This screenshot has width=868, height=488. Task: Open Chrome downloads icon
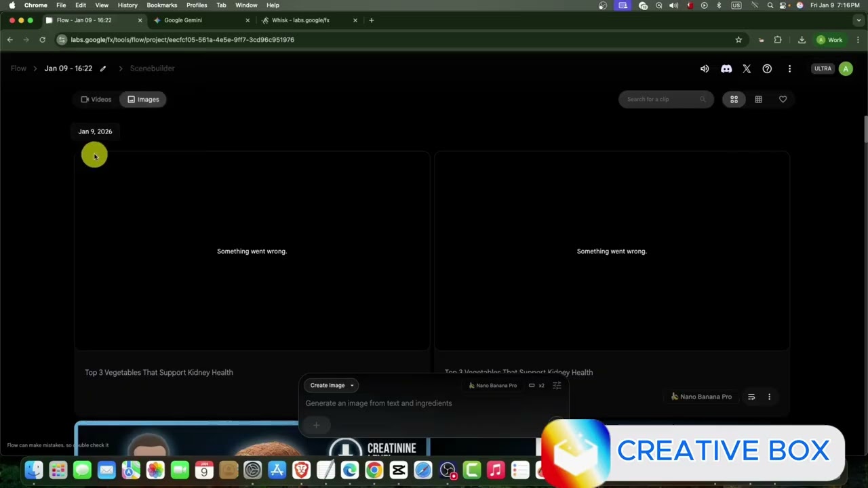coord(802,40)
